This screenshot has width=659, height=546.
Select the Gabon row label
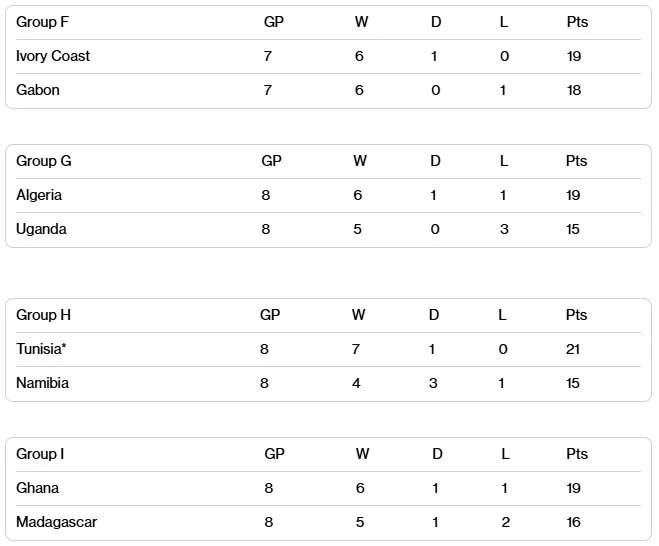point(38,90)
